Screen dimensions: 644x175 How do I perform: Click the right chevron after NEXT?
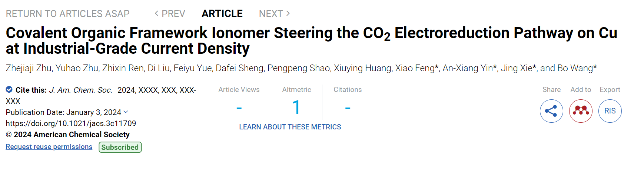[x=288, y=14]
